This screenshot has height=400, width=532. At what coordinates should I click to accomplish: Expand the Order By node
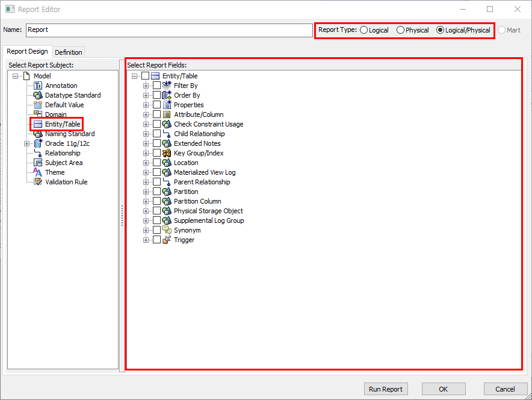146,95
